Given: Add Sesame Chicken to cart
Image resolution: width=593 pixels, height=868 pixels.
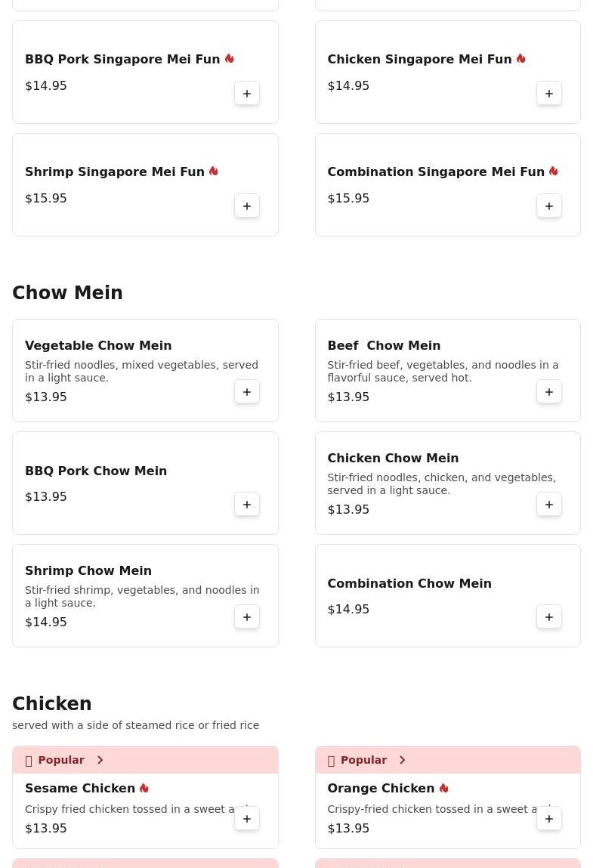Looking at the screenshot, I should coord(247,819).
